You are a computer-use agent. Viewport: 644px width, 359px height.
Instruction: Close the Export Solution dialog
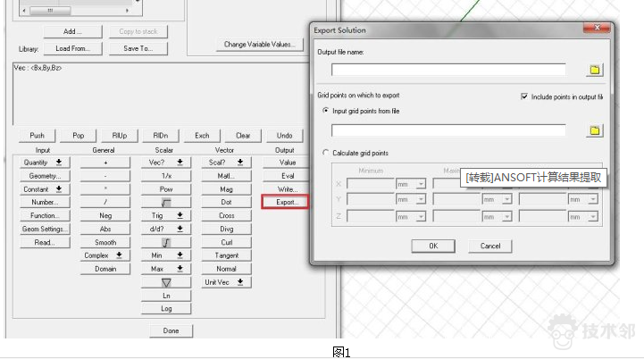tap(606, 30)
